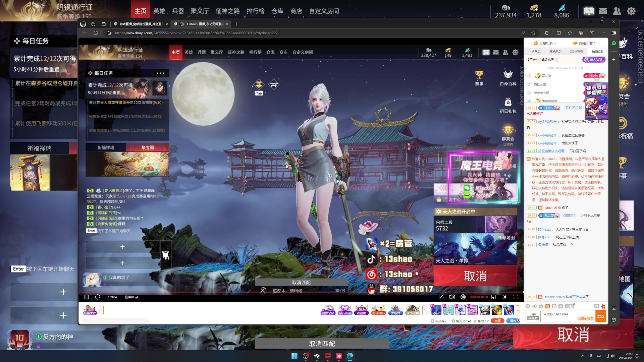
Task: Open 自定义房间 in the background game menu
Action: (324, 11)
